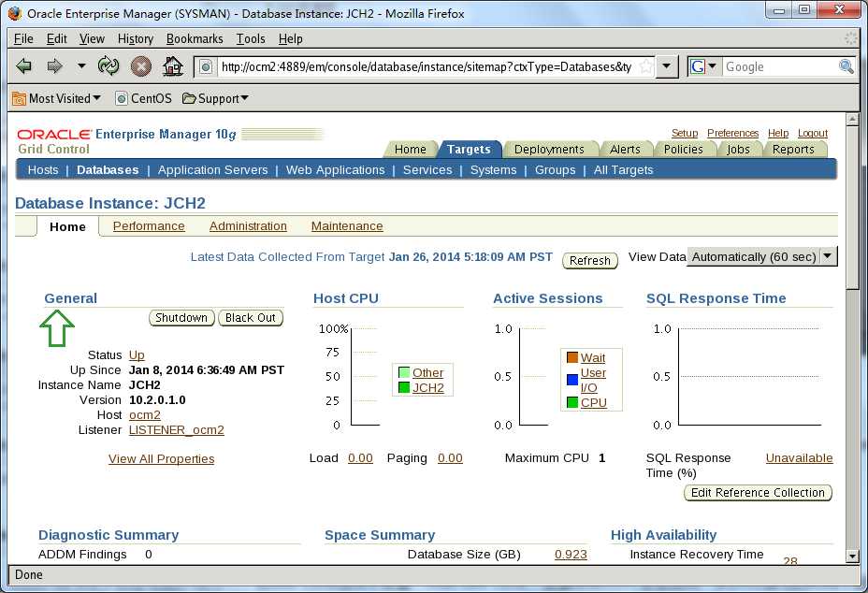Click the Preferences link
The height and width of the screenshot is (593, 868).
(733, 133)
